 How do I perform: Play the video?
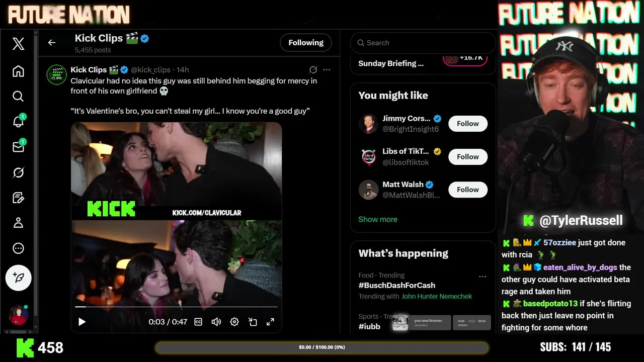(x=82, y=322)
